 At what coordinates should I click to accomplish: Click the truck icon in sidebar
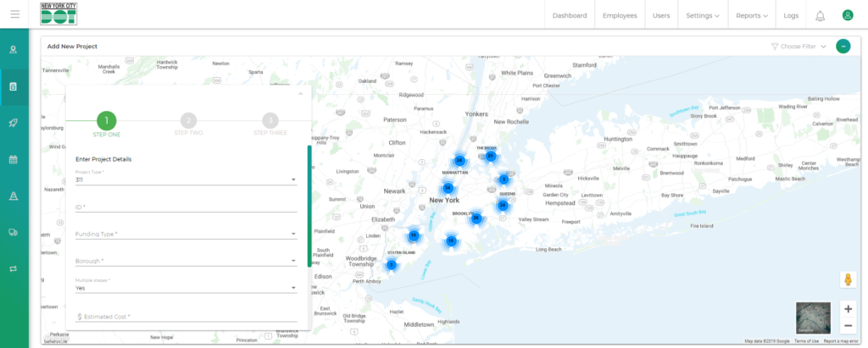14,232
